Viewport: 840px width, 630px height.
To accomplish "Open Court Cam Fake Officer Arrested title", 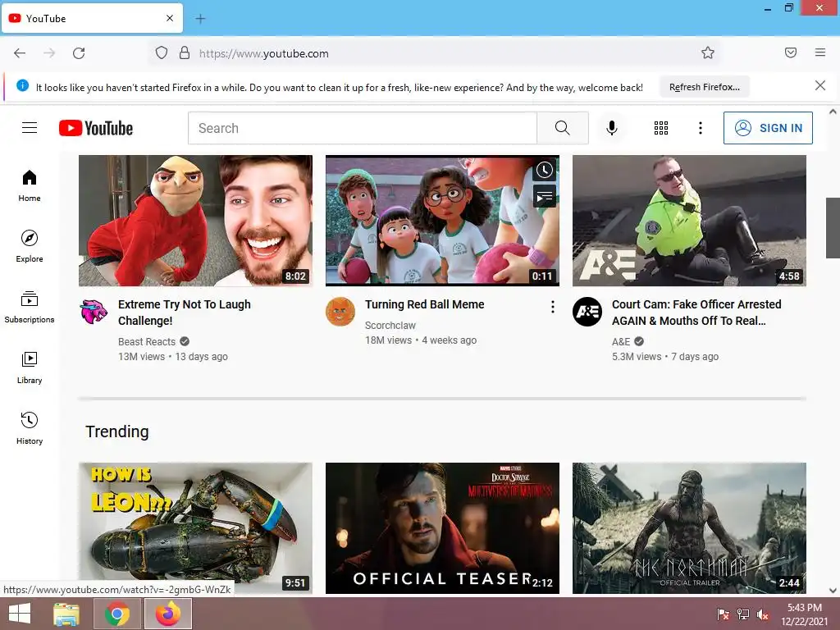I will point(696,313).
